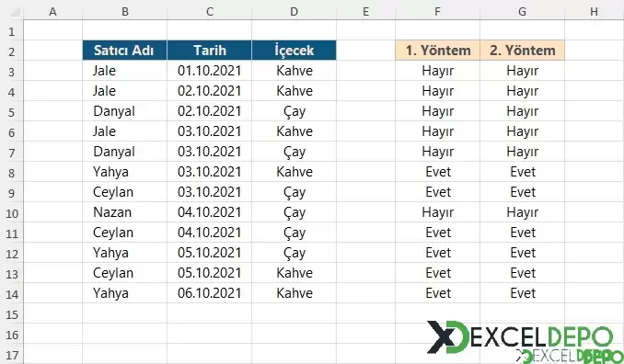The image size is (624, 364).
Task: Select column B header
Action: click(x=125, y=12)
